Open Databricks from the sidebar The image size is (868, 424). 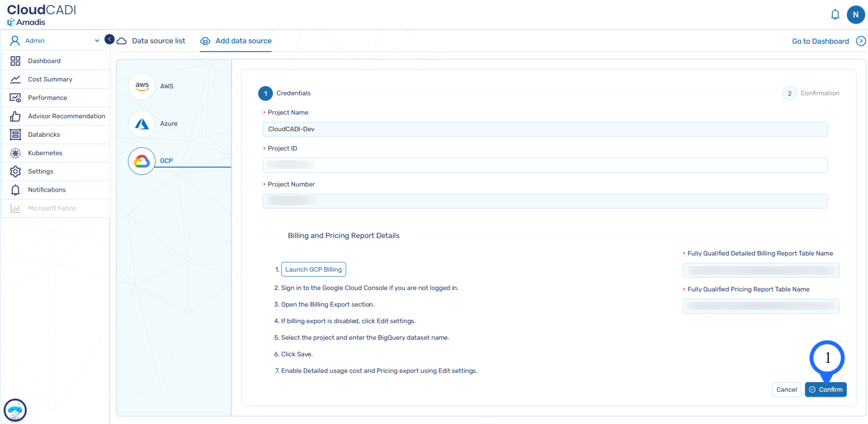[x=44, y=134]
